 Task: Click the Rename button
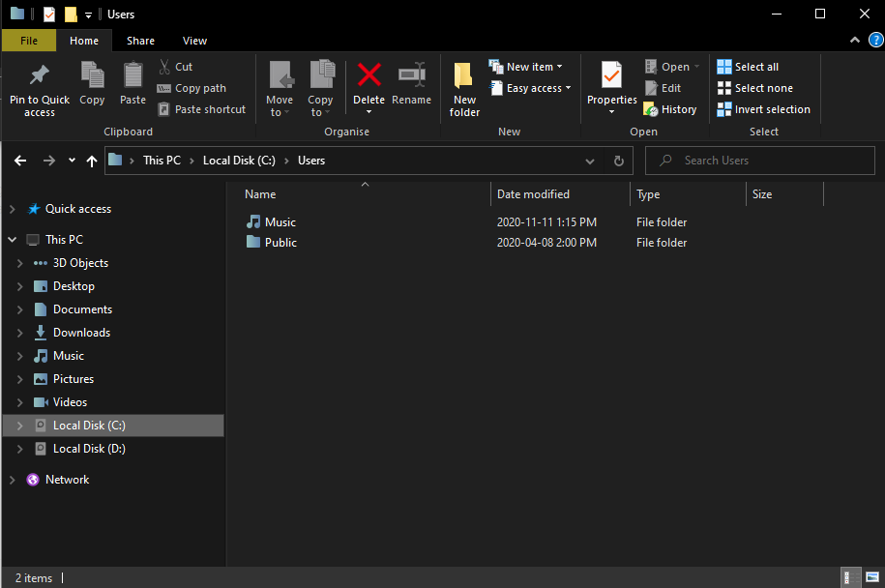(x=411, y=83)
